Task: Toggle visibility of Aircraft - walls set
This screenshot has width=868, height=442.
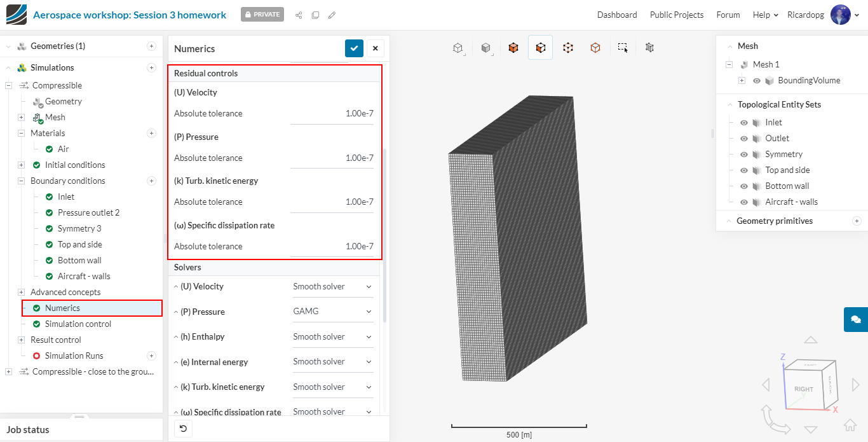Action: (744, 202)
